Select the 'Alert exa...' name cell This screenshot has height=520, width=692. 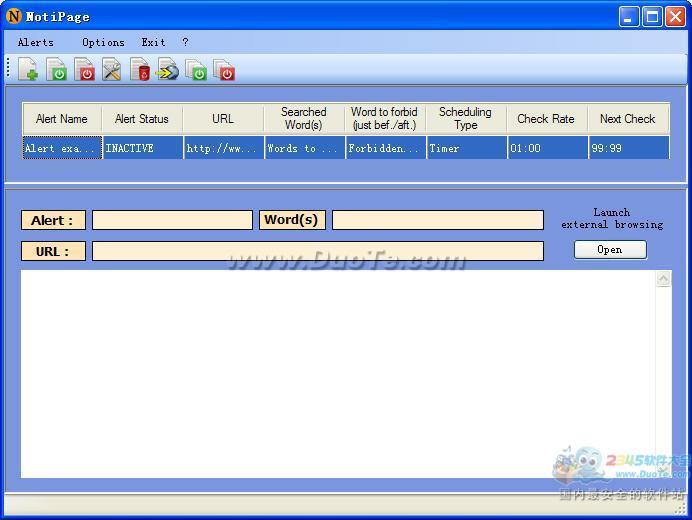[62, 147]
